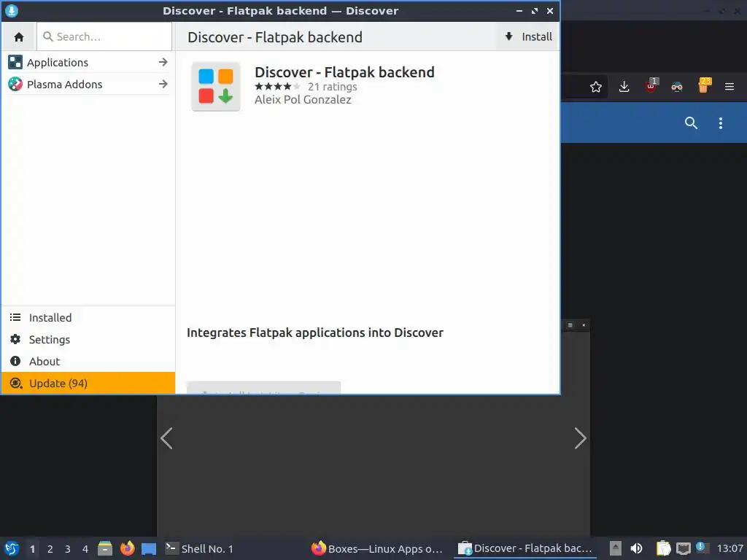Open Discover Settings page

[88, 340]
